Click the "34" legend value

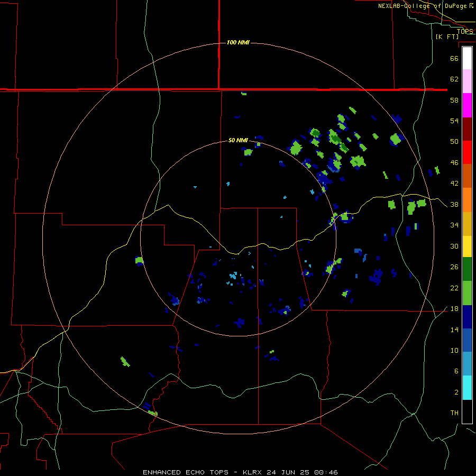pos(454,225)
